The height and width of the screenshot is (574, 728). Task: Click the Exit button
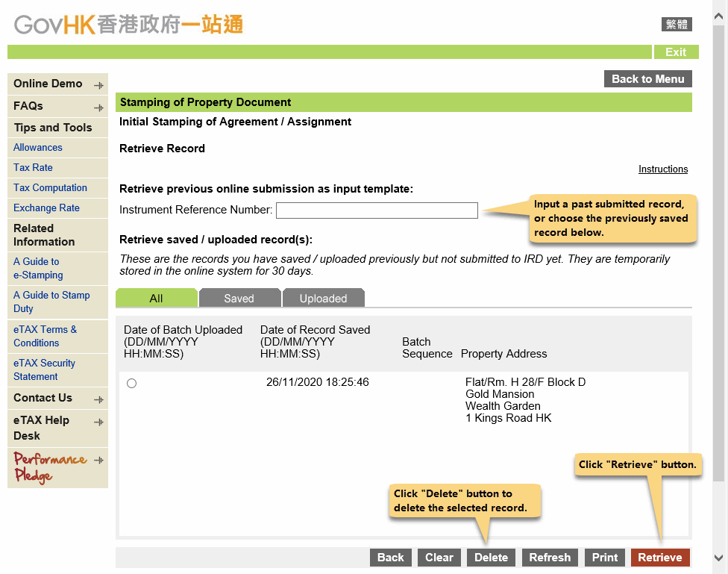click(x=676, y=52)
